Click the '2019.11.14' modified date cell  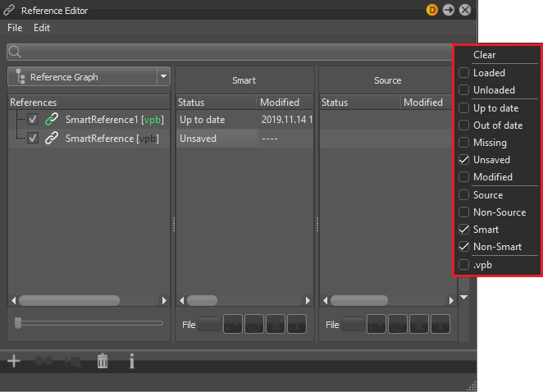[x=286, y=120]
